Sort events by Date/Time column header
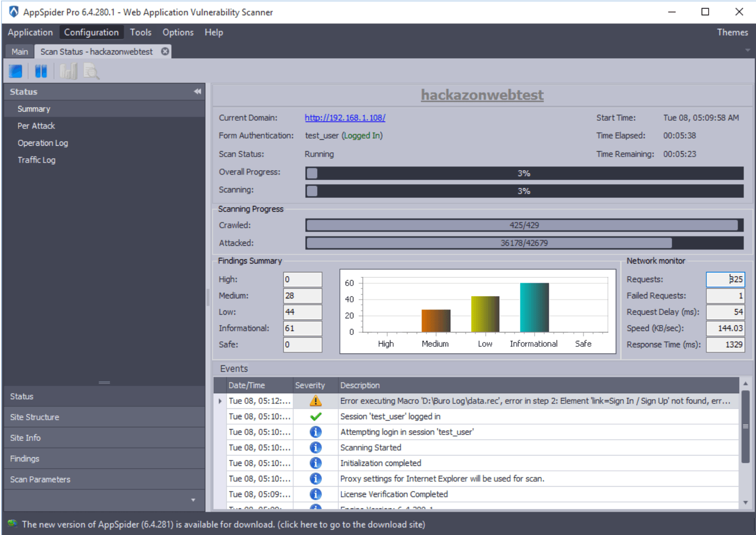 [x=259, y=385]
